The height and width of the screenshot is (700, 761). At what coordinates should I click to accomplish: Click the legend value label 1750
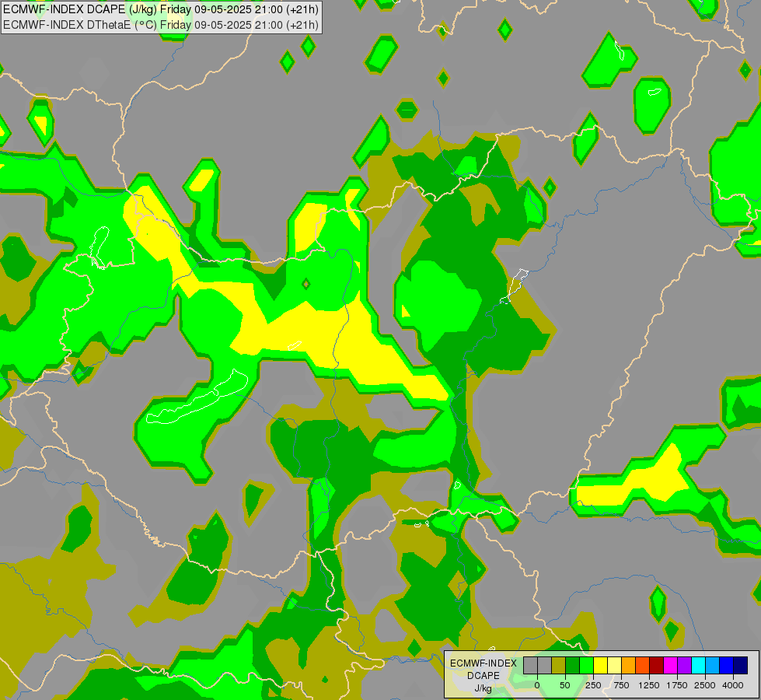677,685
